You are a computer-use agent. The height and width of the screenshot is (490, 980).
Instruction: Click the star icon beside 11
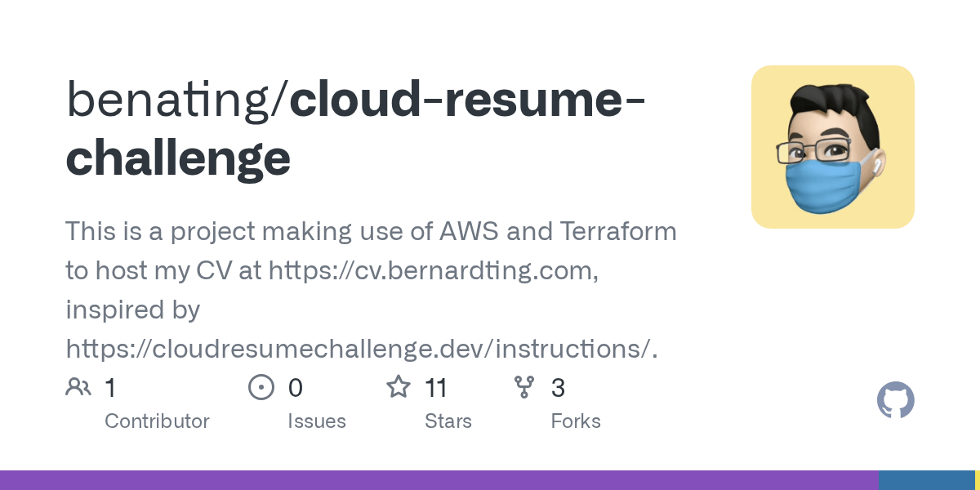click(399, 386)
